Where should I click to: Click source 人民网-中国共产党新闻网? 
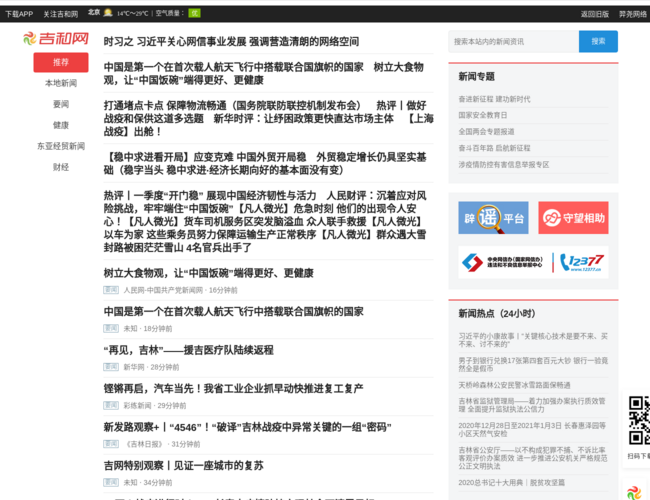tap(163, 290)
